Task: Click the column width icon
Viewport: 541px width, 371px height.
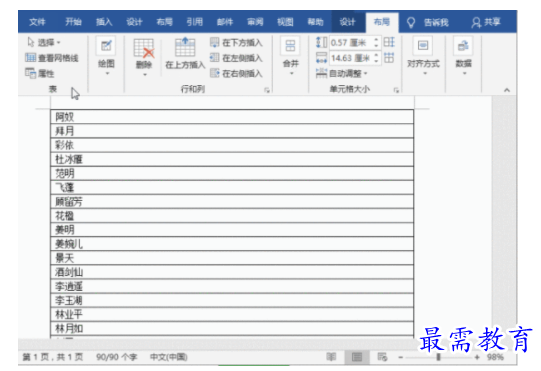Action: tap(321, 58)
